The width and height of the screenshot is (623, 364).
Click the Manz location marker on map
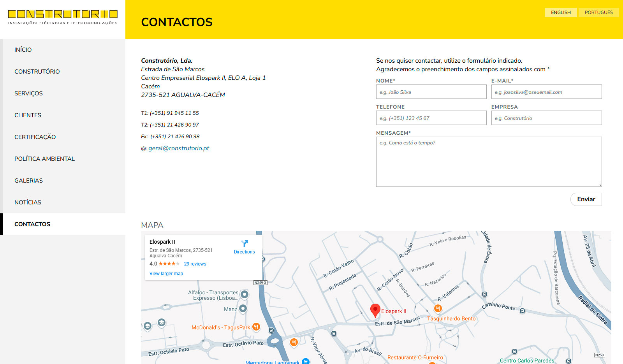coord(243,309)
